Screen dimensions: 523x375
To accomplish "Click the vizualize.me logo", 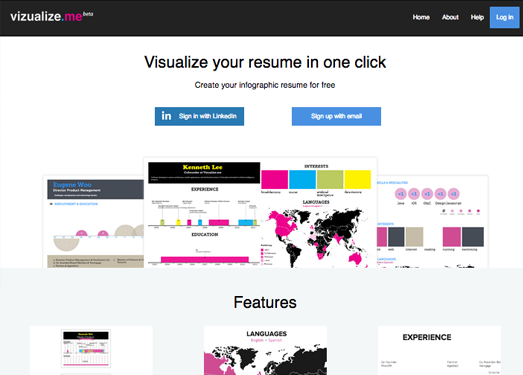I will pos(52,16).
